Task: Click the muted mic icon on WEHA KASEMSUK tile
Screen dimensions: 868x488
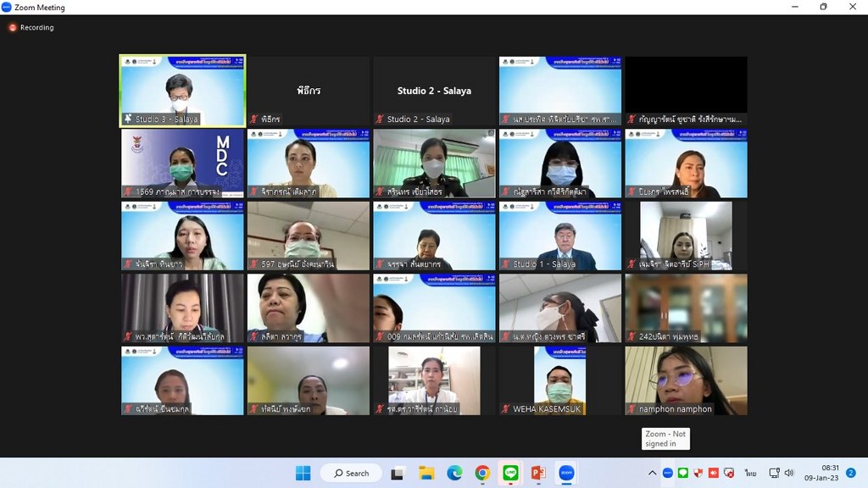Action: point(506,409)
